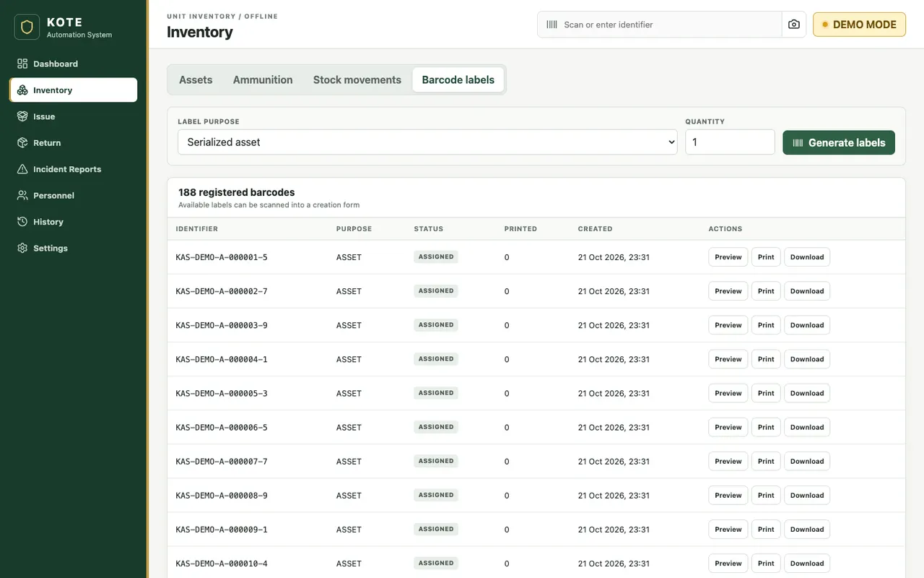Click created date of KAS-DEMO-A-000004-1
Viewport: 924px width, 578px height.
614,359
